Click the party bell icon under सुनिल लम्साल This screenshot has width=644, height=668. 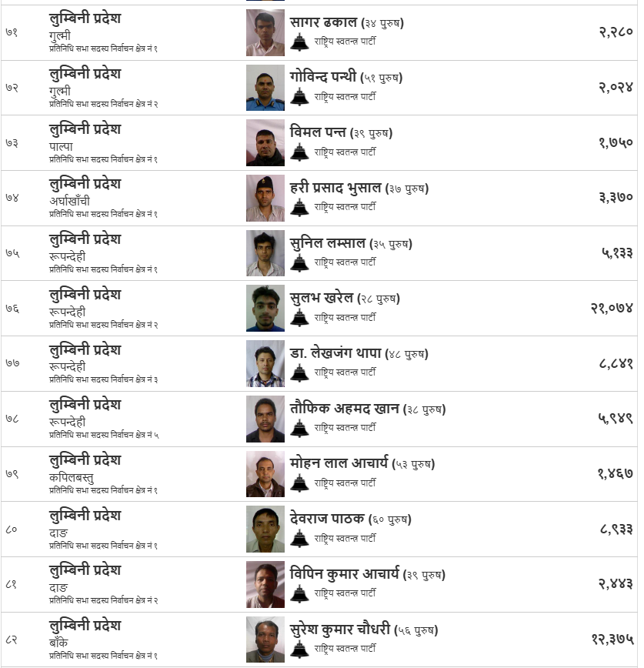click(x=299, y=262)
